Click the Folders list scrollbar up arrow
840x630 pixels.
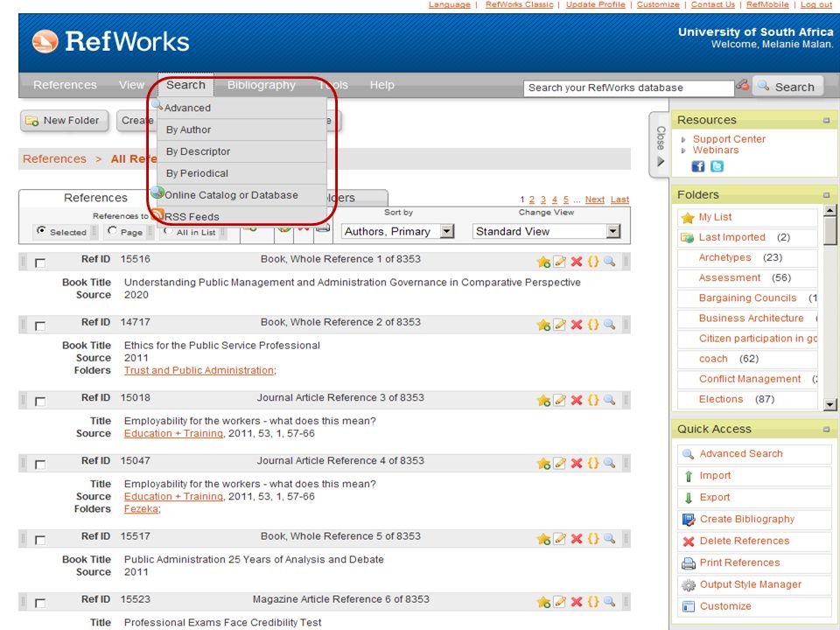829,210
